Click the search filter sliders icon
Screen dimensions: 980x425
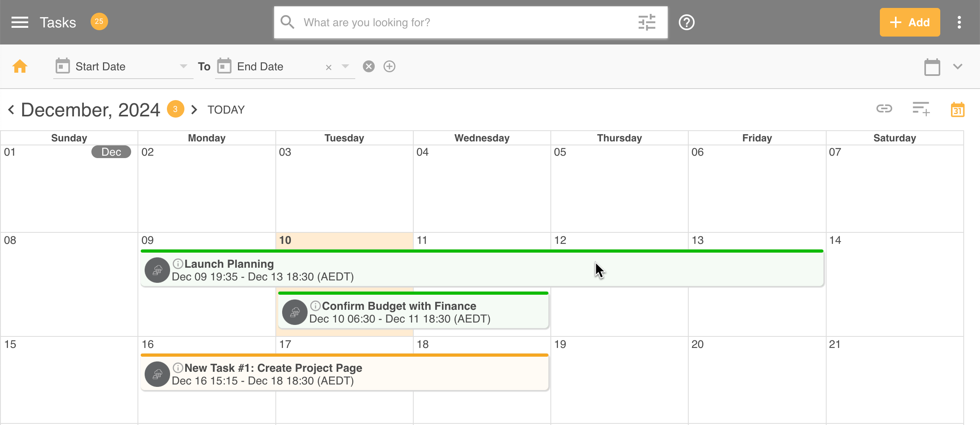647,22
